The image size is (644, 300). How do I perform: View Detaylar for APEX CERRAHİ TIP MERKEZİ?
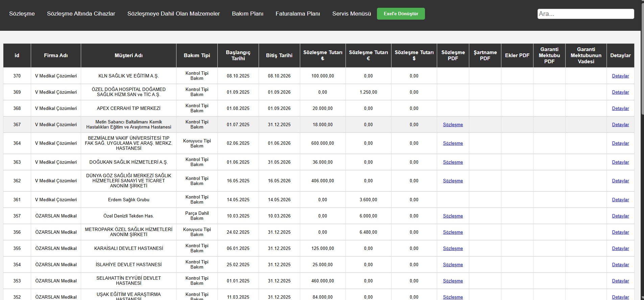pyautogui.click(x=620, y=109)
